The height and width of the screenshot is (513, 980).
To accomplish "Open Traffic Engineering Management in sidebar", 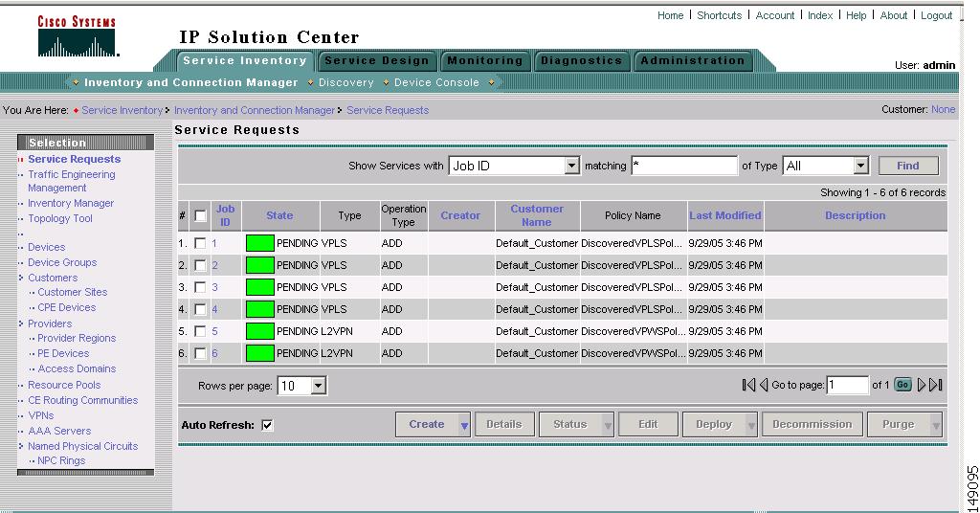I will pos(71,181).
